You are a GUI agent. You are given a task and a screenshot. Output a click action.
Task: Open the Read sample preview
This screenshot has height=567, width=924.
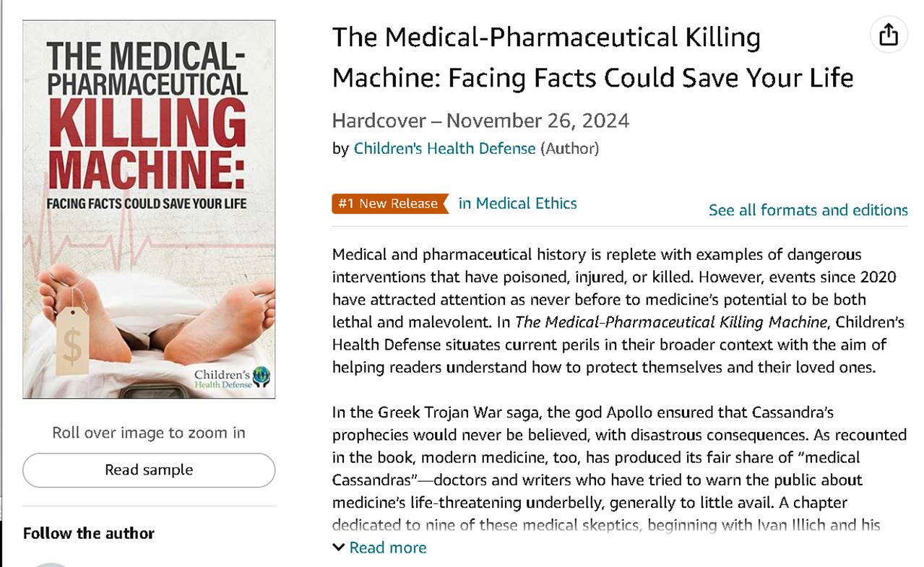point(149,470)
